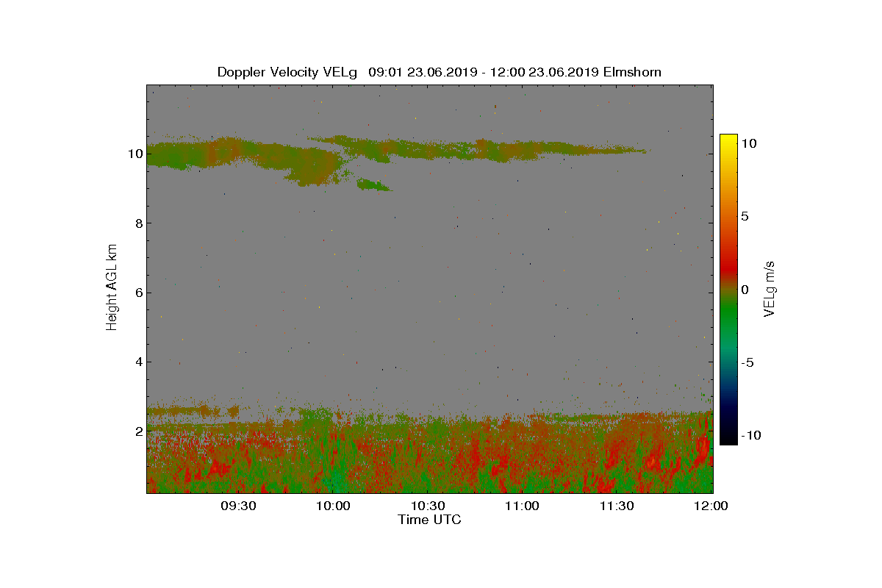
Task: Click the colorbar value 0 label
Action: [x=745, y=290]
